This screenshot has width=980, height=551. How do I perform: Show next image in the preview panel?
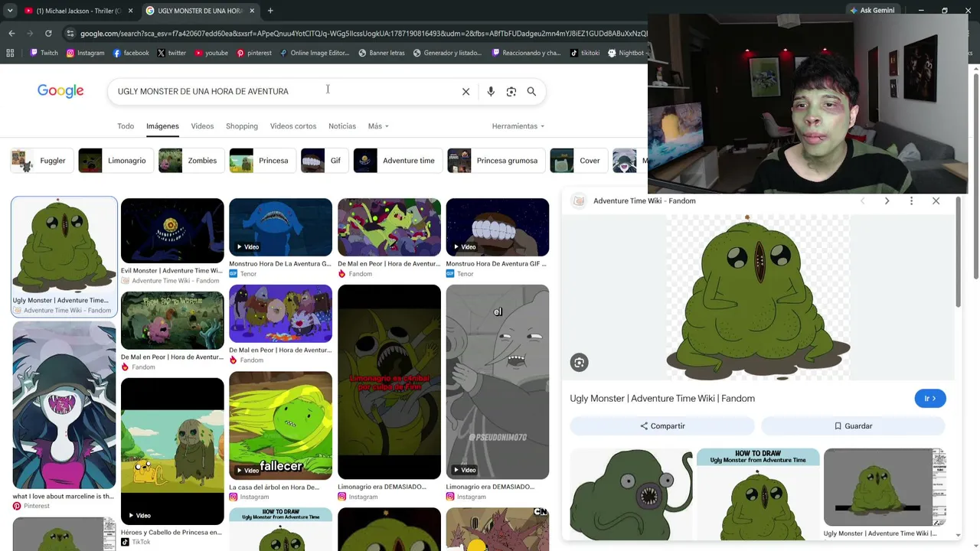pyautogui.click(x=887, y=201)
